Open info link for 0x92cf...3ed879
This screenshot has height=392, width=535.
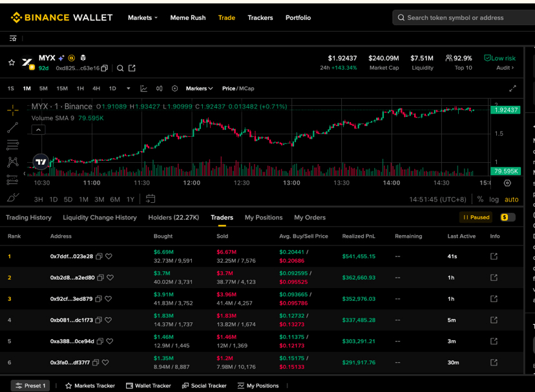pyautogui.click(x=494, y=299)
